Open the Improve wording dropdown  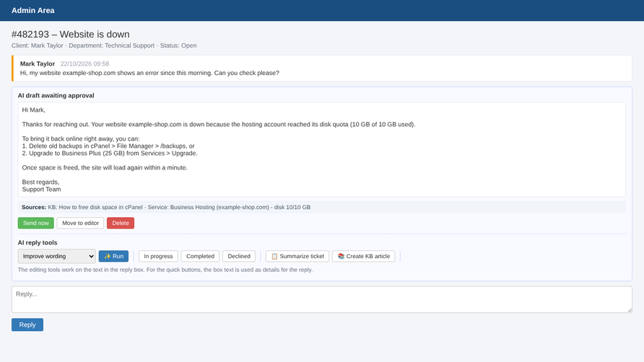pos(57,256)
